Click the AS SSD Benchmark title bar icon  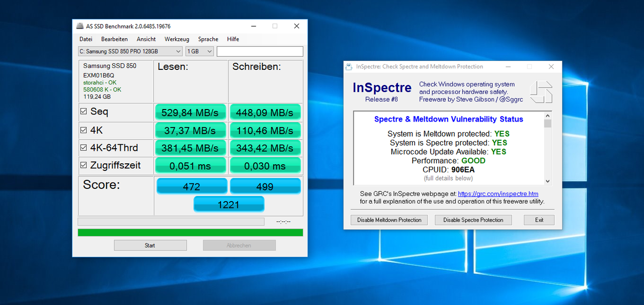[x=79, y=26]
